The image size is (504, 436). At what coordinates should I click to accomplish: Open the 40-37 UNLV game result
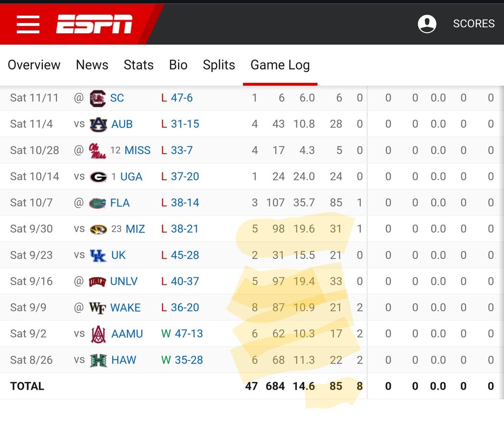coord(185,281)
